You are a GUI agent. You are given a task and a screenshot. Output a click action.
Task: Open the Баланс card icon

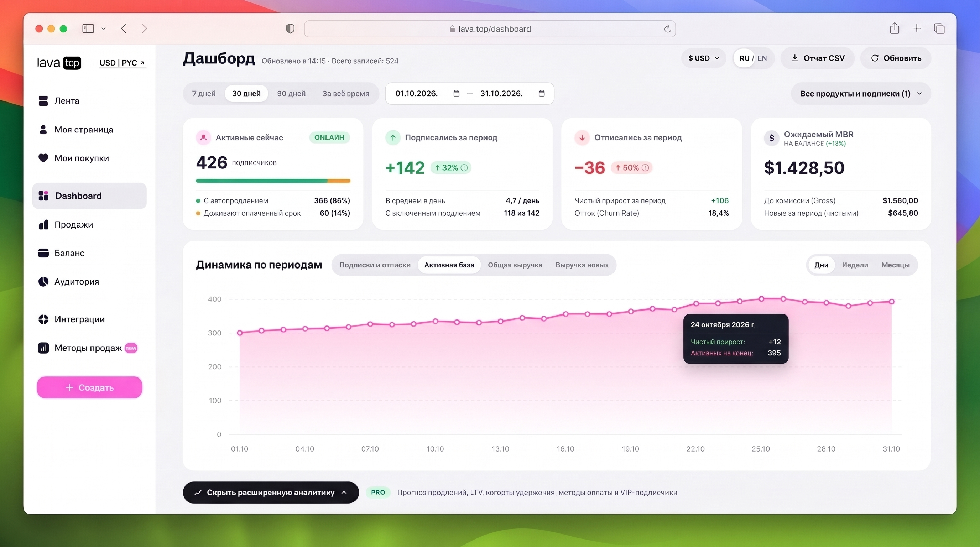point(43,253)
